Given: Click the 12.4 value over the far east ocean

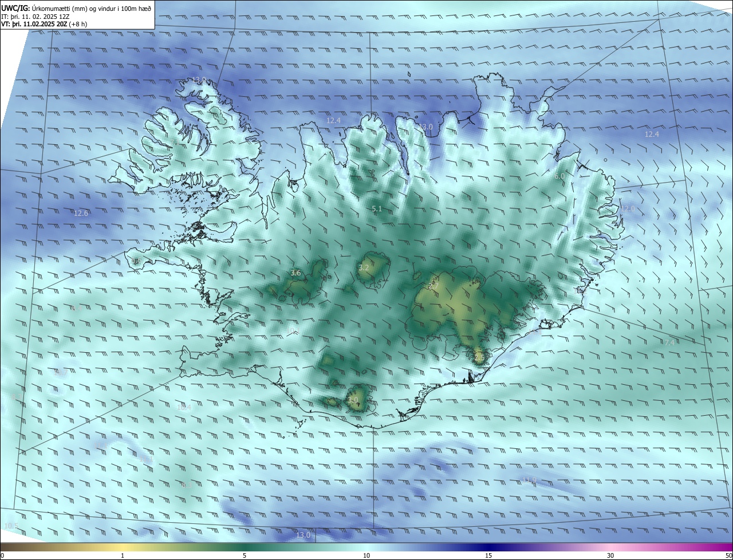Looking at the screenshot, I should coord(652,134).
